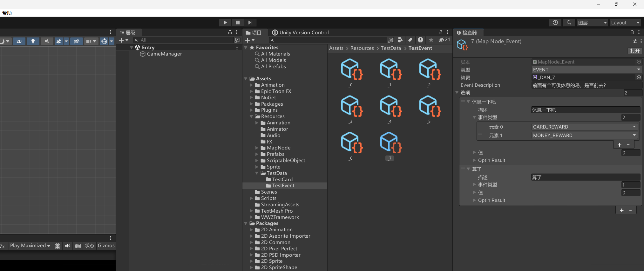Click the 打开 button in Inspector
Screen dimensions: 644x271
tap(635, 51)
